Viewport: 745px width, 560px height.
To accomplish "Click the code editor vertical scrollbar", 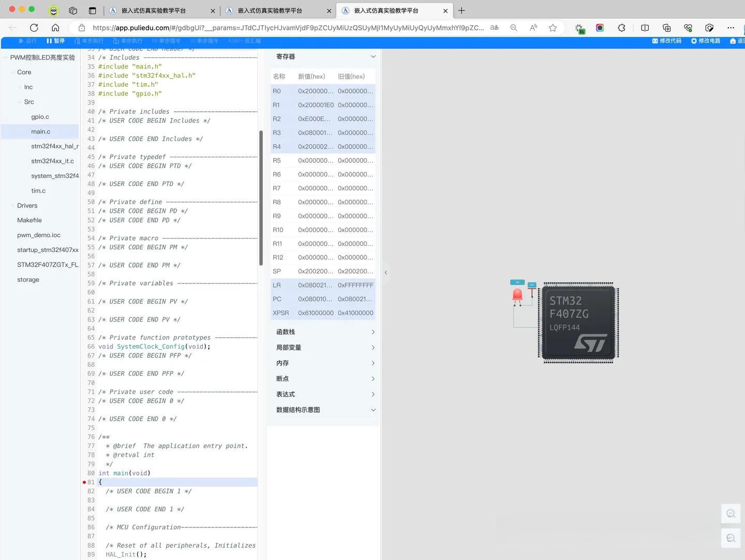I will 261,197.
